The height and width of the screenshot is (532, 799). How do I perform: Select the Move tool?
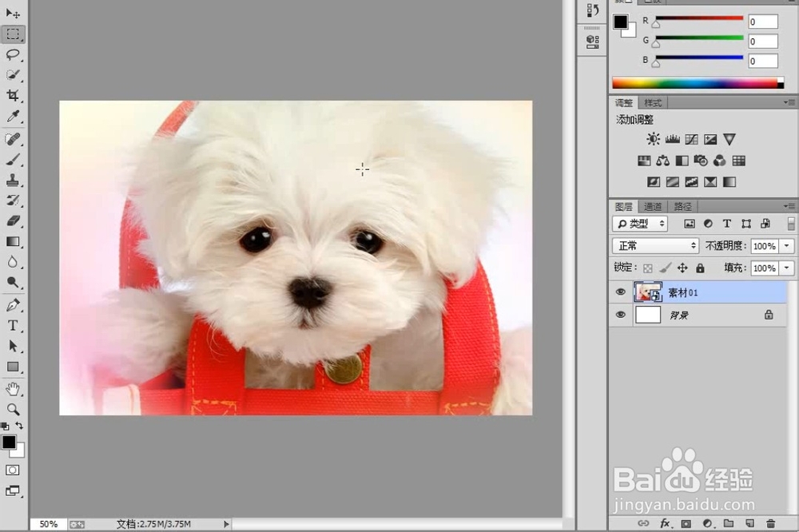[x=13, y=13]
